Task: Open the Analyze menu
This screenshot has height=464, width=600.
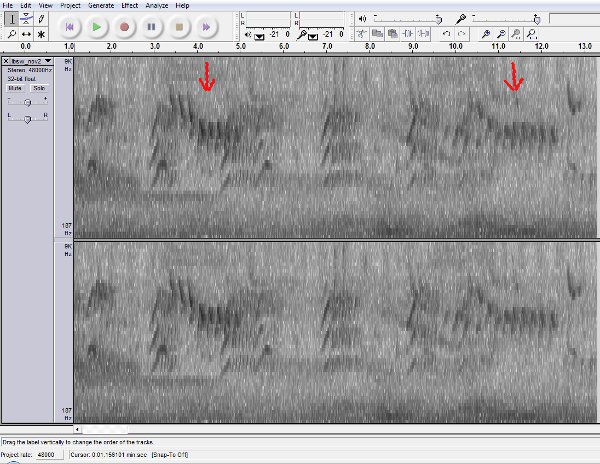Action: click(157, 5)
